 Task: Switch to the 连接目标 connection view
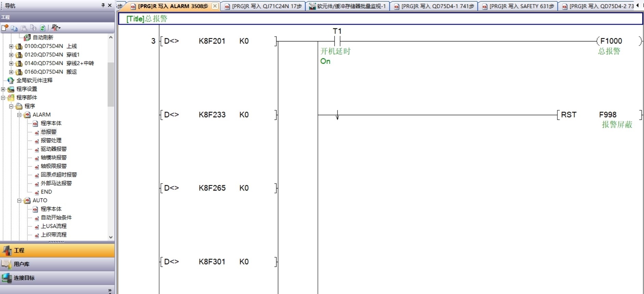[x=57, y=278]
